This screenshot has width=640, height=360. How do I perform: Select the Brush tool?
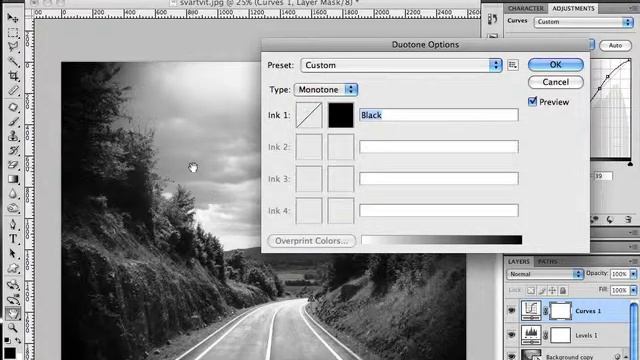(x=13, y=122)
